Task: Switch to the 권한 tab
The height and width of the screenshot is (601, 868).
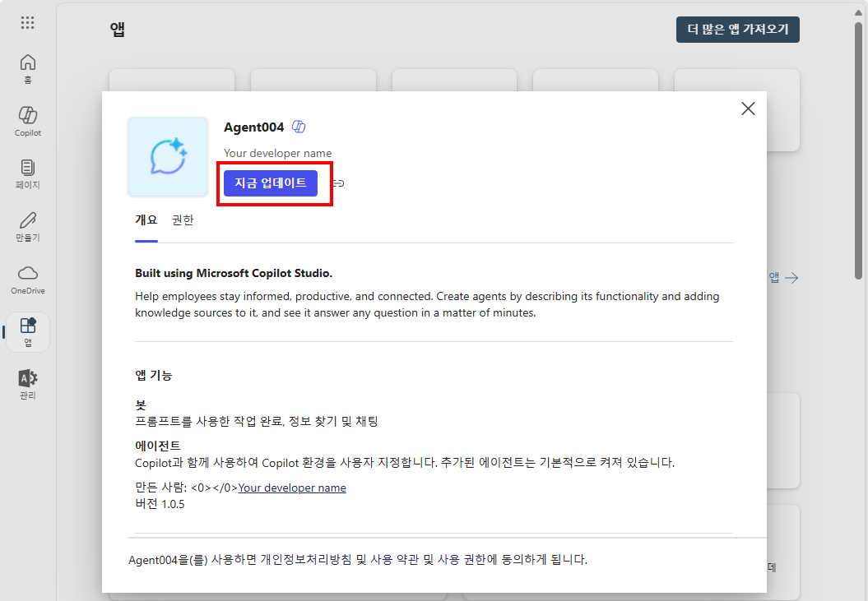Action: (x=183, y=220)
